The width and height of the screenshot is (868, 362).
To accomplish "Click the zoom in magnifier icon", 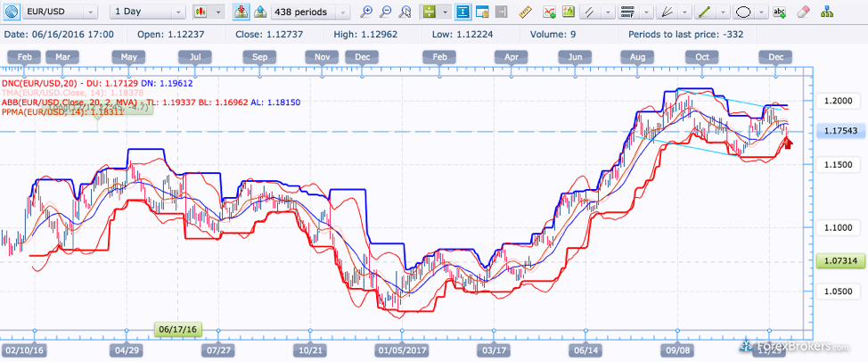I will click(366, 12).
